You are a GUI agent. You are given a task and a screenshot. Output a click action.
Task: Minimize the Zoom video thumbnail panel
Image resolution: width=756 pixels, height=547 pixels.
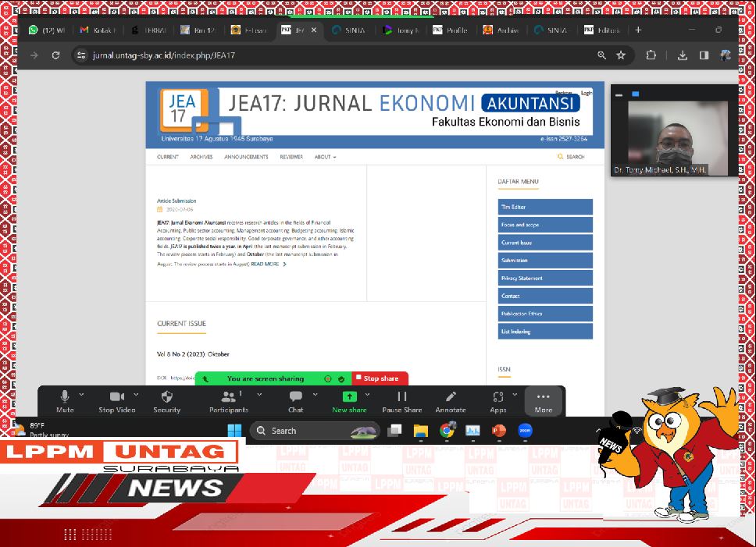(x=619, y=95)
